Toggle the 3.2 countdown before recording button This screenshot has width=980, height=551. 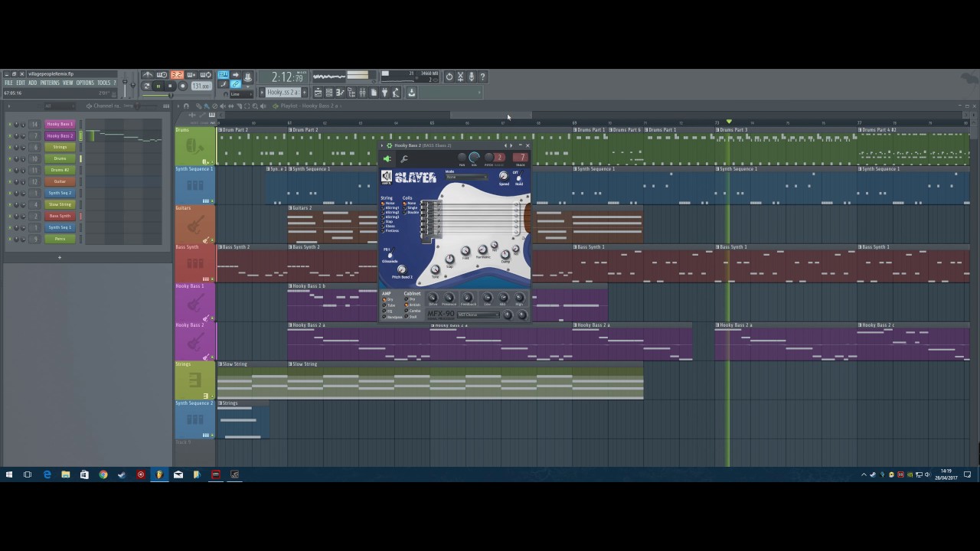click(x=177, y=75)
